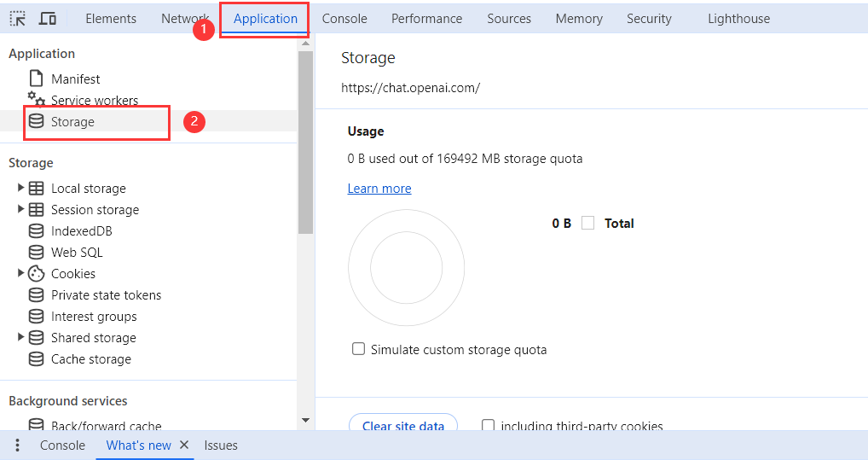Click the Cookies icon in sidebar
This screenshot has height=460, width=868.
[36, 274]
